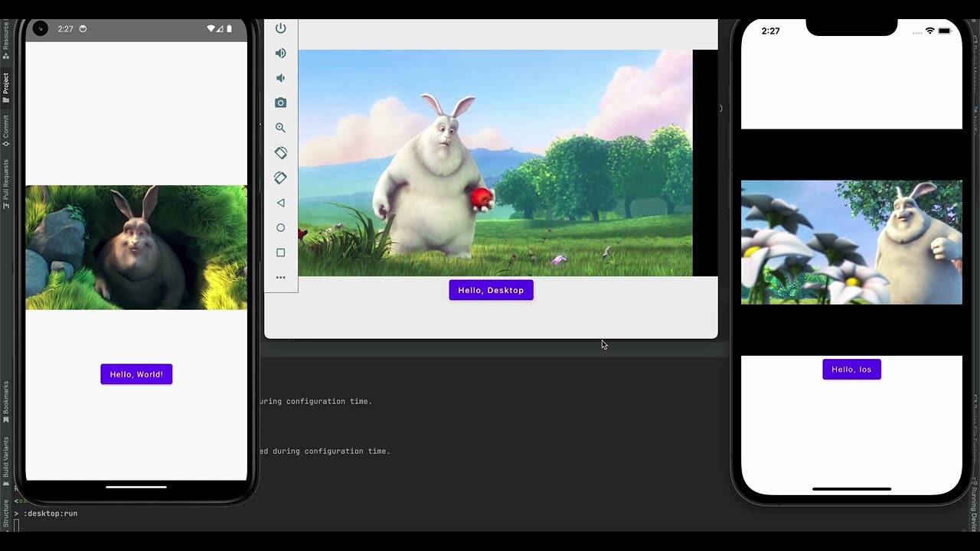Open the Project tool window tab
Screen dimensions: 980x551
point(6,88)
